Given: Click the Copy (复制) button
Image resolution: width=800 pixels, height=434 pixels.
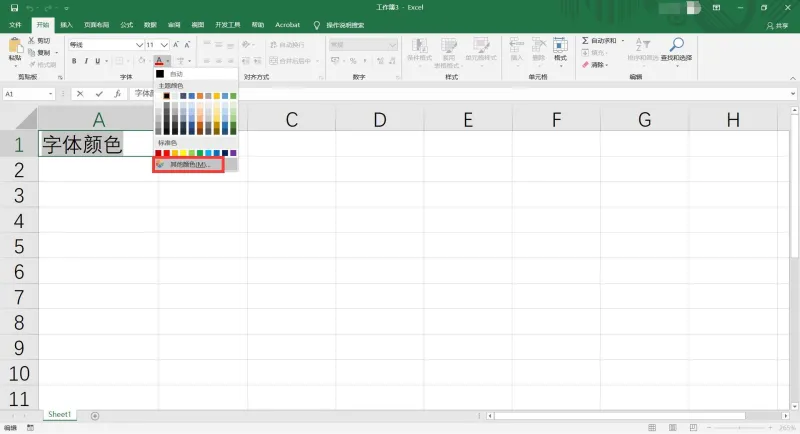Looking at the screenshot, I should 40,53.
